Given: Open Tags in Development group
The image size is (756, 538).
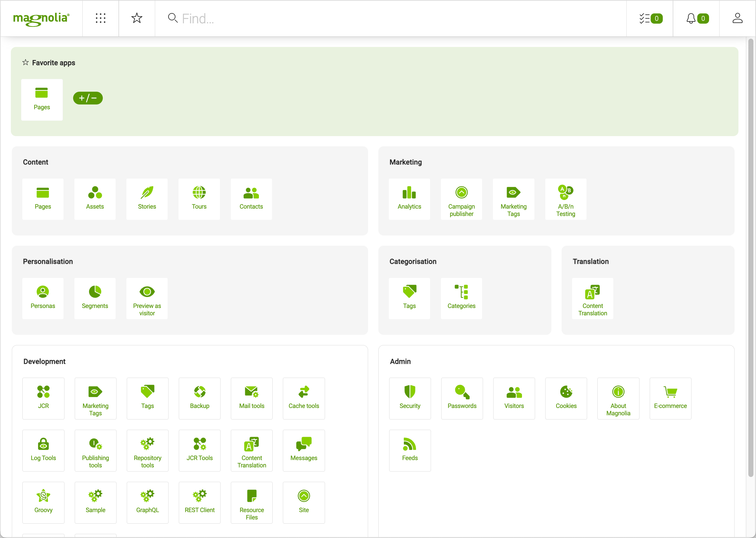Looking at the screenshot, I should pos(147,398).
